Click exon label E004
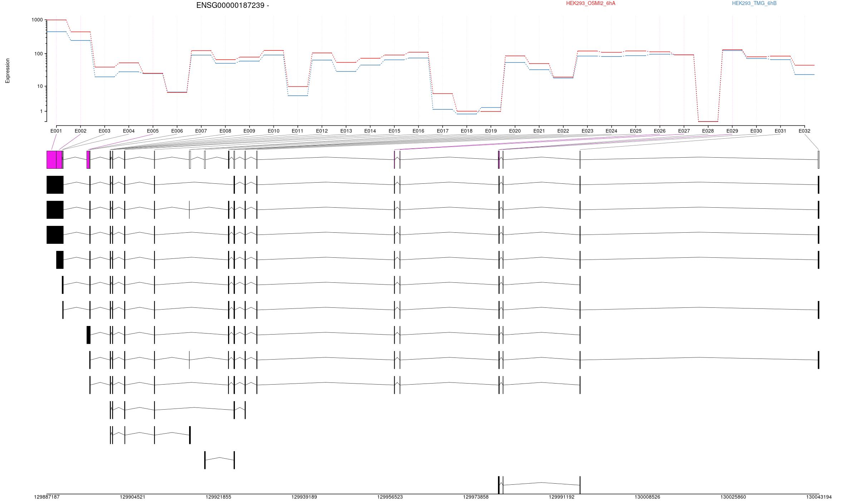 [x=129, y=131]
